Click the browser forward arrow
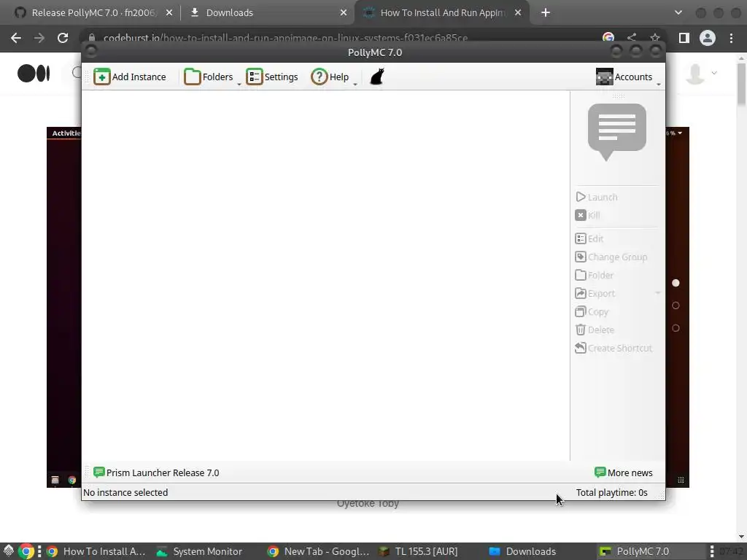The width and height of the screenshot is (747, 560). click(39, 38)
